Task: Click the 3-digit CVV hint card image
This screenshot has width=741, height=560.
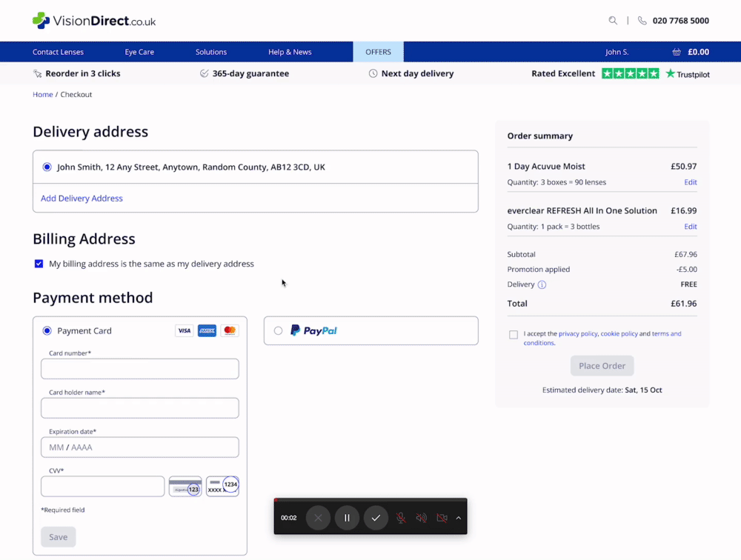Action: click(x=185, y=486)
